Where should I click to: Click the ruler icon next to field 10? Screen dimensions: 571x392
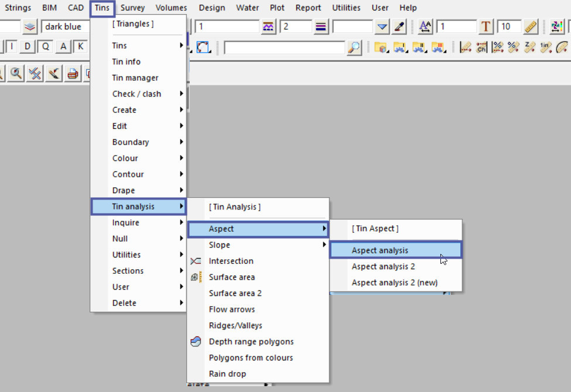coord(531,26)
